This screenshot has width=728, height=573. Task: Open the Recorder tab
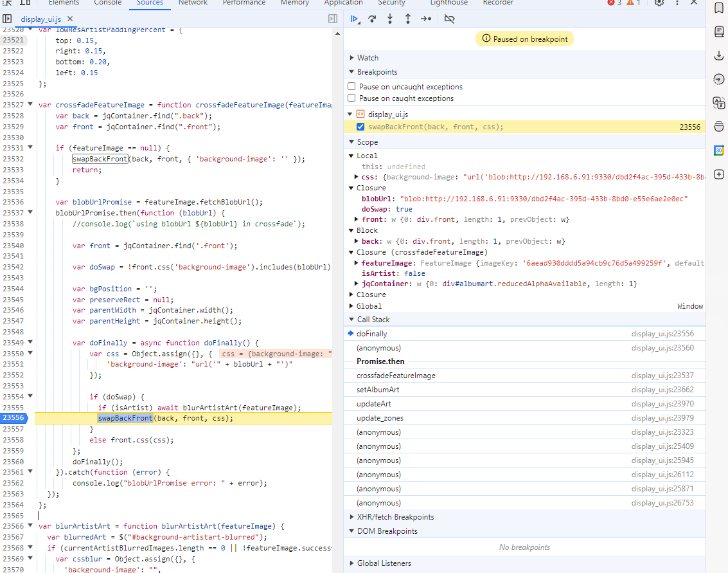(x=498, y=3)
